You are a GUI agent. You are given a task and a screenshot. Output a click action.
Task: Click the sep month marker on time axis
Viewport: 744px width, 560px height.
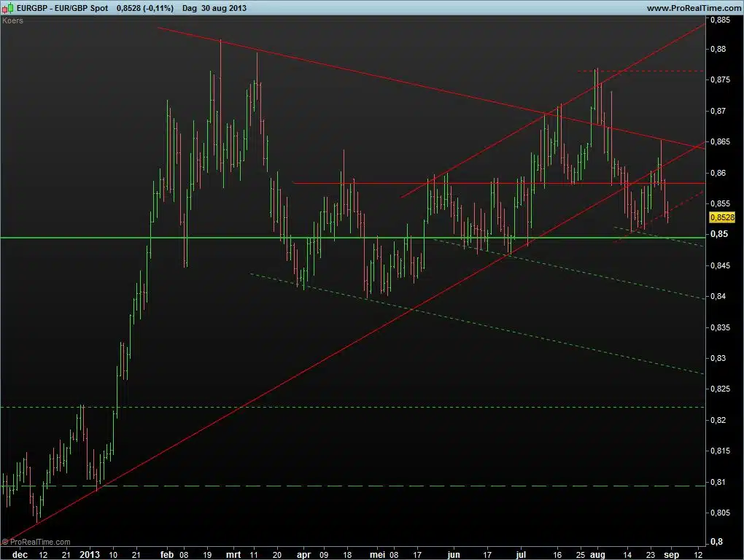click(670, 554)
